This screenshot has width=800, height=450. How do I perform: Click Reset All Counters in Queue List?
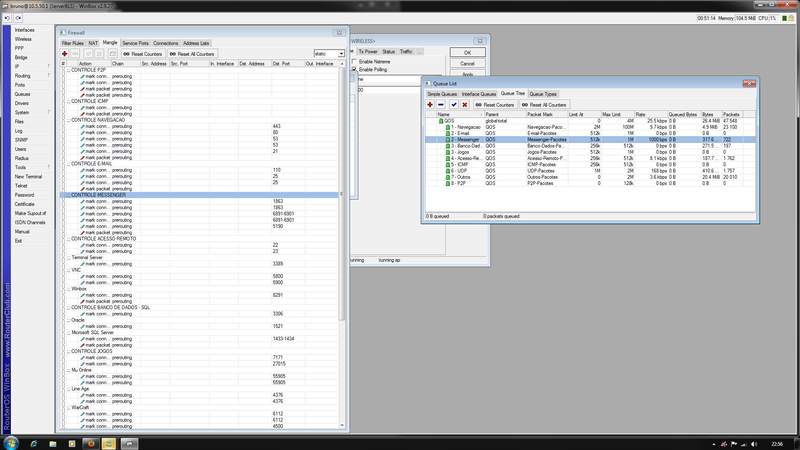pyautogui.click(x=544, y=105)
